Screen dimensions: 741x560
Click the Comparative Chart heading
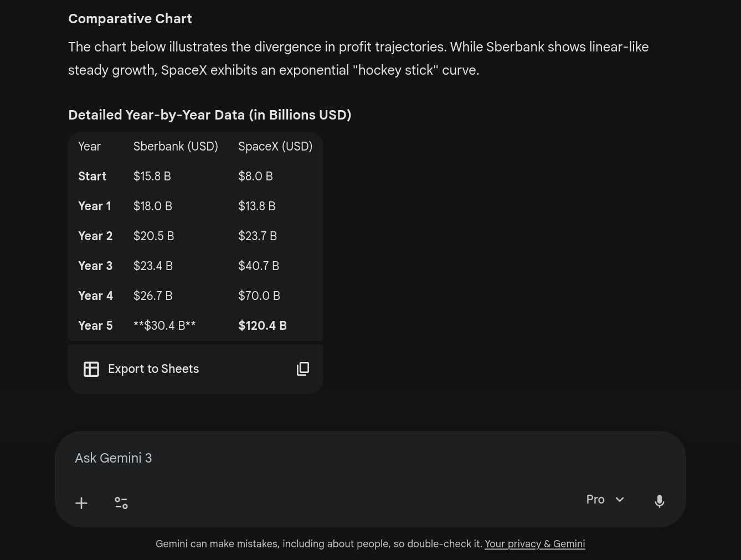[130, 19]
